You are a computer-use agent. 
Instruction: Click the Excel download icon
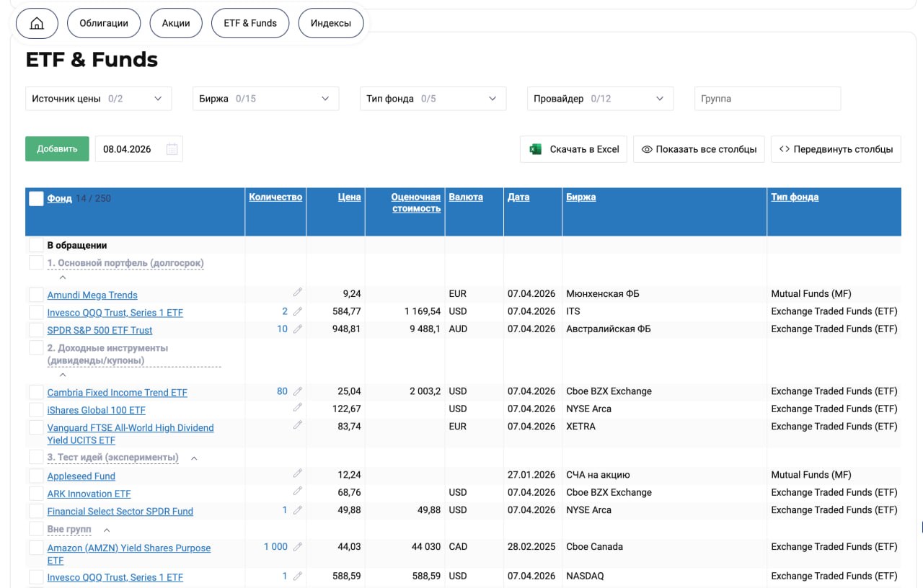coord(535,149)
